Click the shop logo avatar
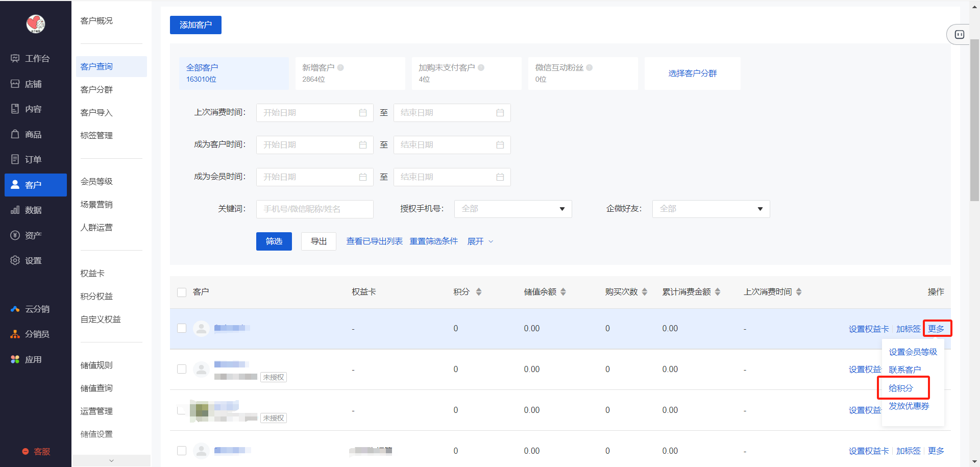 click(36, 23)
